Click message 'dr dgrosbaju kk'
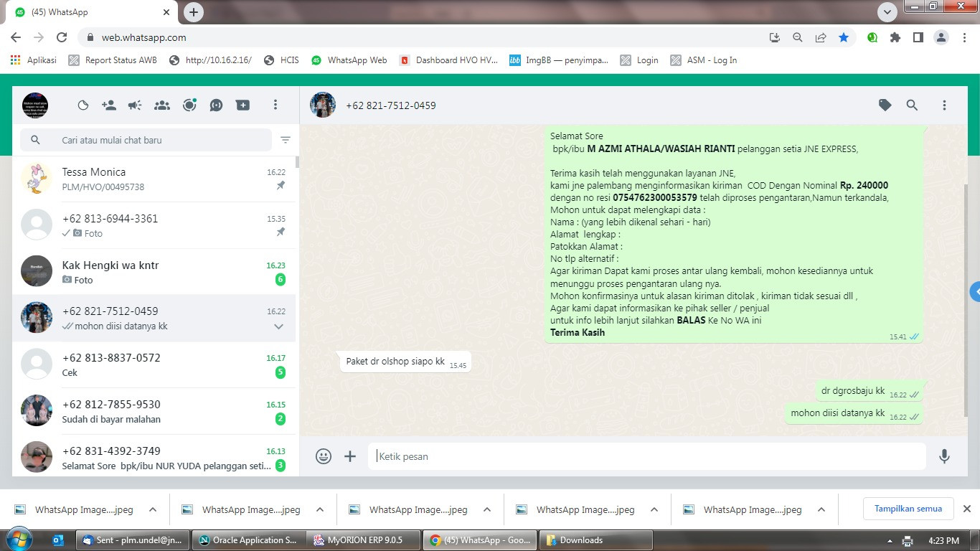The image size is (980, 551). point(870,392)
